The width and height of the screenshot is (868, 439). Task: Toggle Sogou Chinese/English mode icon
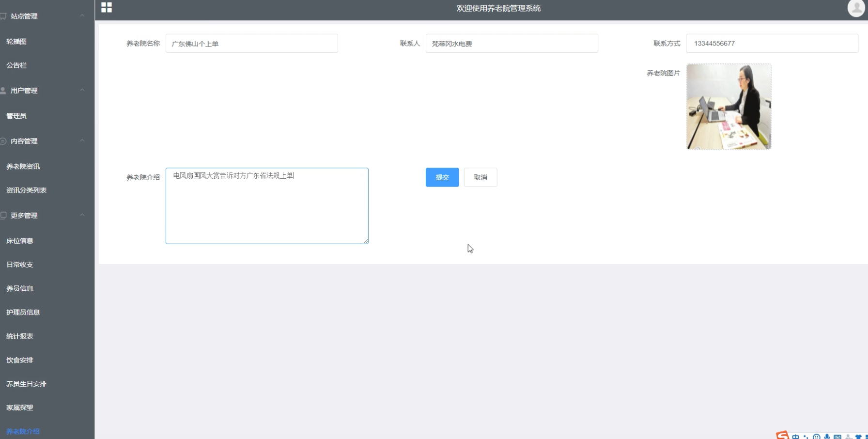point(796,437)
